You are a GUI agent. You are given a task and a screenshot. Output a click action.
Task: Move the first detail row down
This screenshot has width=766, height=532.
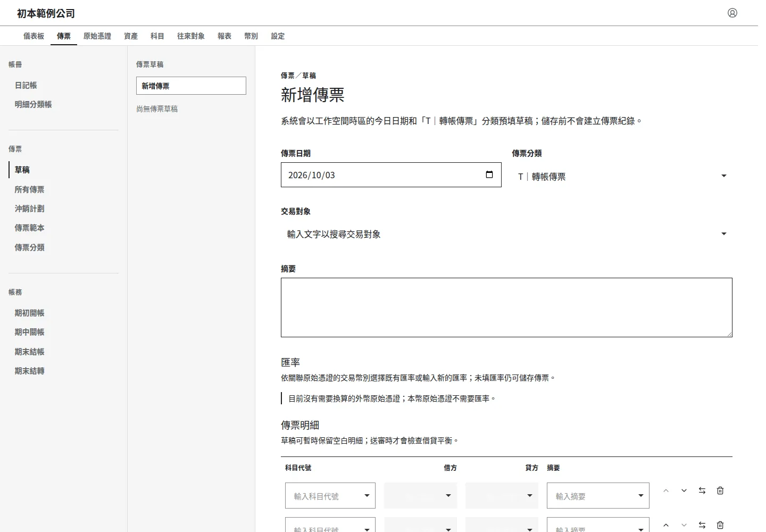point(684,491)
